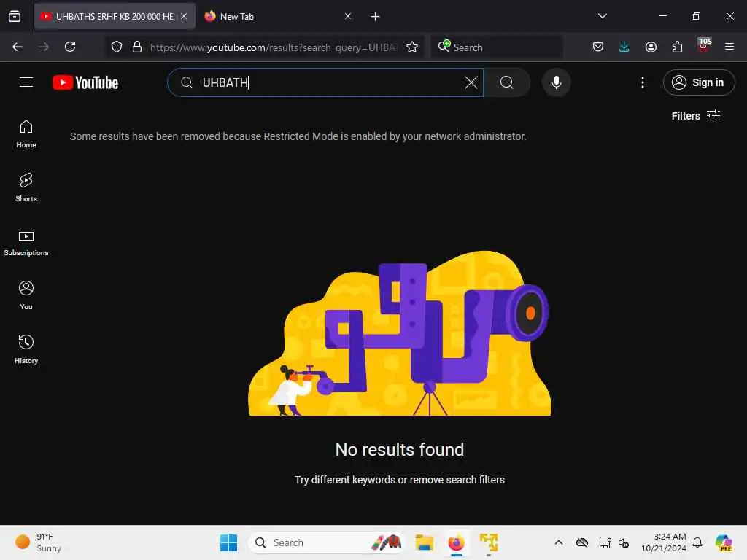Open the Windows Start menu
Screen dimensions: 747x560
pyautogui.click(x=228, y=542)
